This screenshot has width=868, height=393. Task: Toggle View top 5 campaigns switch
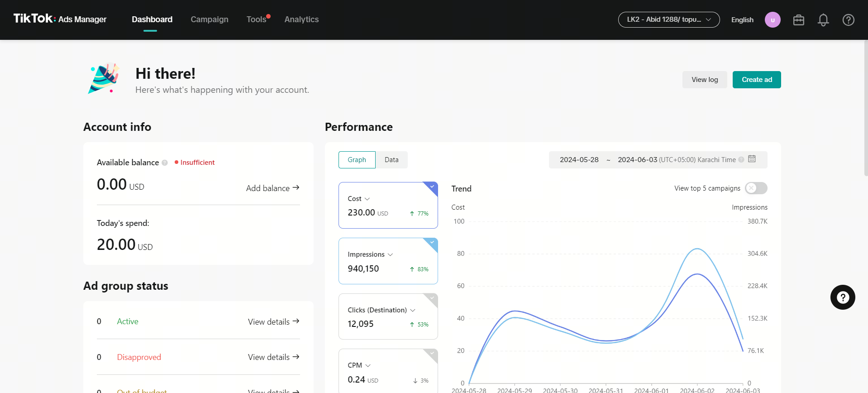click(x=756, y=188)
